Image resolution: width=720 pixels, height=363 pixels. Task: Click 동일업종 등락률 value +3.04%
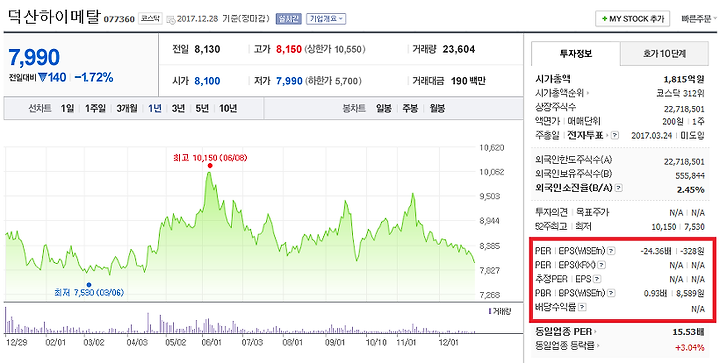[690, 347]
